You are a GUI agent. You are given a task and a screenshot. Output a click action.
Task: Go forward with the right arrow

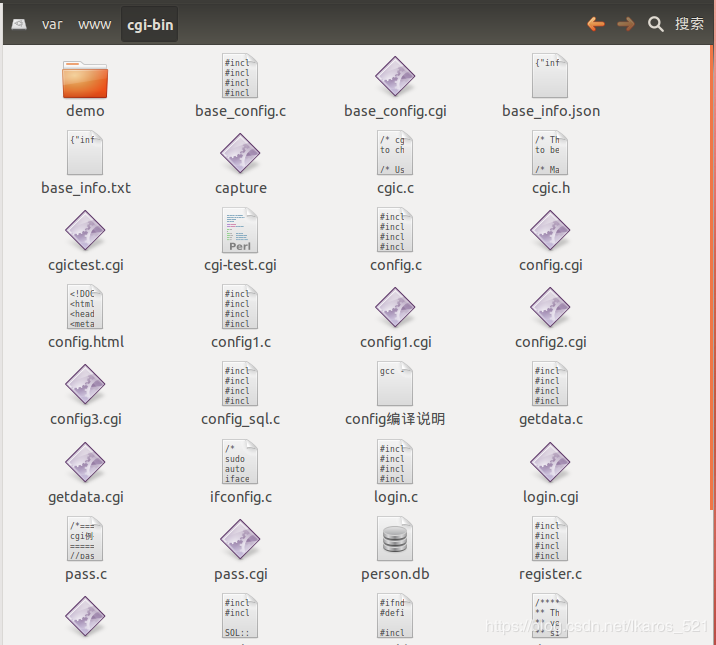point(626,24)
